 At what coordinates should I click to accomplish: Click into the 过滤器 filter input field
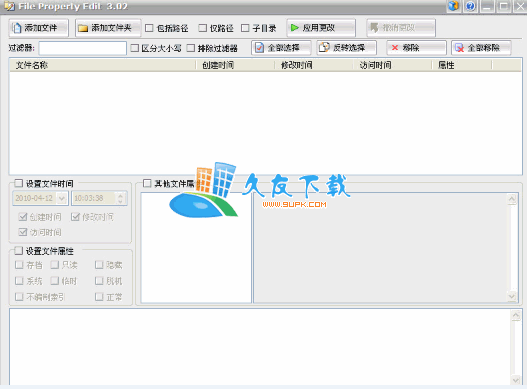pyautogui.click(x=83, y=48)
